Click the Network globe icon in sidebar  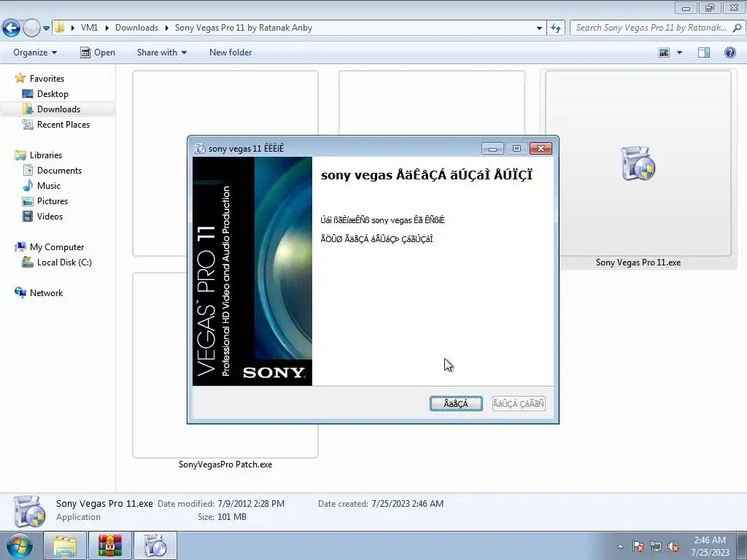click(x=20, y=292)
